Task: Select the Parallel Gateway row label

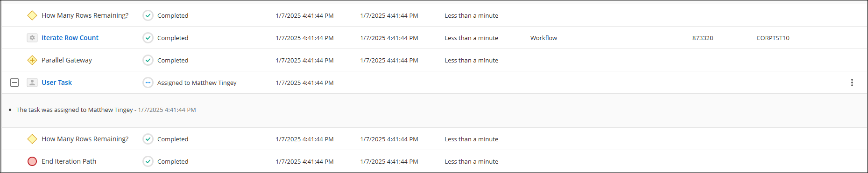Action: coord(67,60)
